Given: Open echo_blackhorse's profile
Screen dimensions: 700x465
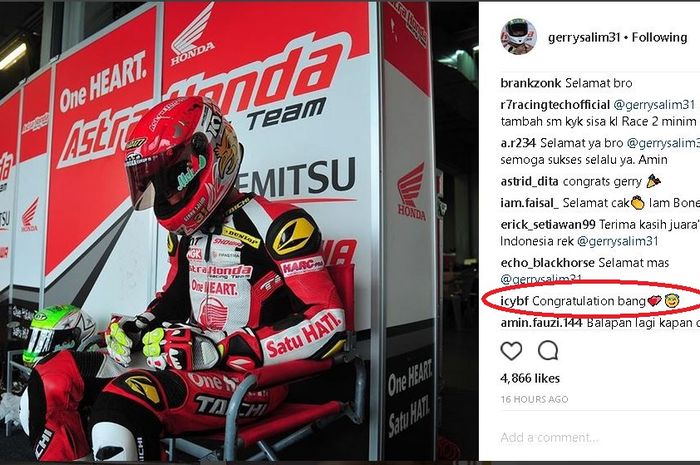Looking at the screenshot, I should (547, 263).
